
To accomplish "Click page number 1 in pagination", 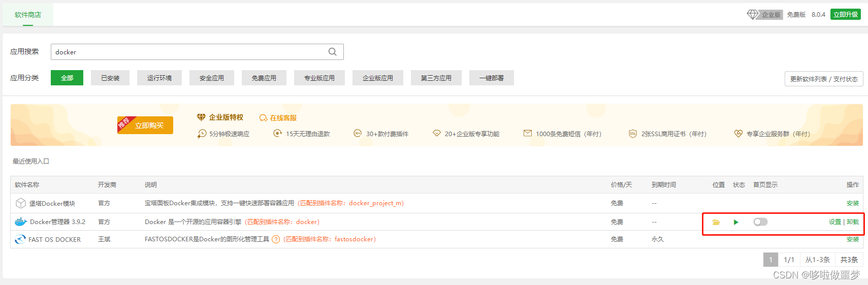I will (770, 260).
